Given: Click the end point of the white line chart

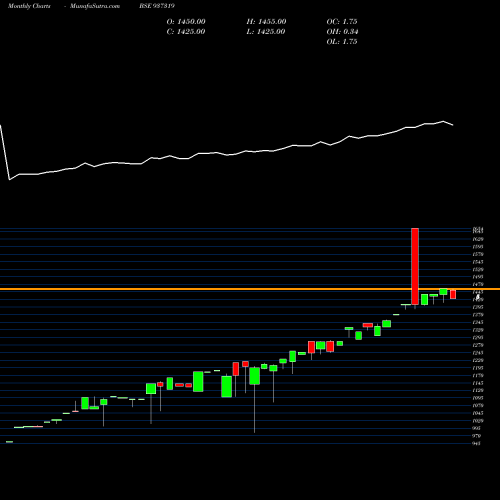Looking at the screenshot, I should [453, 125].
